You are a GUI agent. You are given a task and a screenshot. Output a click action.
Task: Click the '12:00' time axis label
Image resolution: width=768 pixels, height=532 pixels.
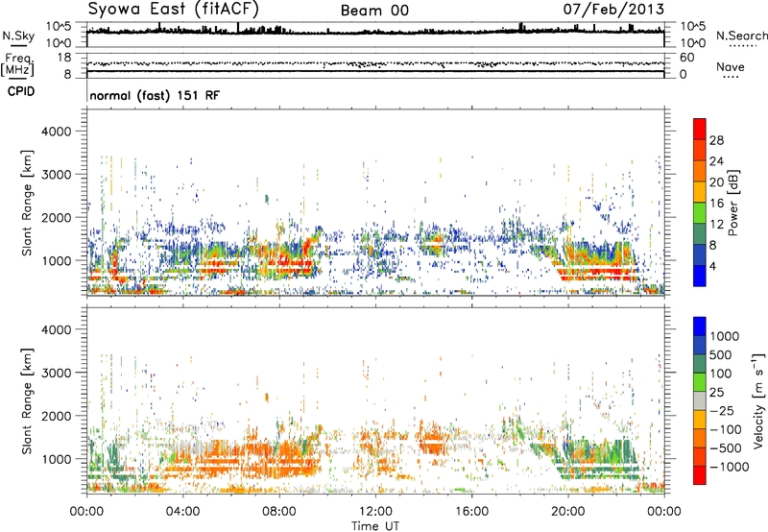[375, 512]
